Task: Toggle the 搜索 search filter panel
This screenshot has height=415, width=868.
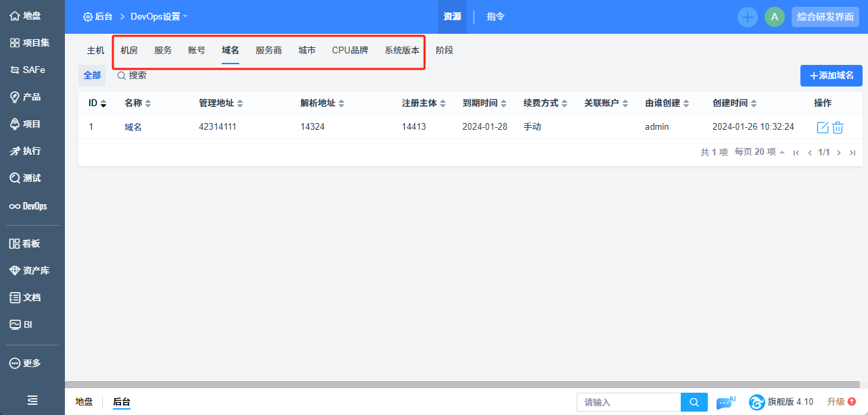Action: [x=132, y=76]
